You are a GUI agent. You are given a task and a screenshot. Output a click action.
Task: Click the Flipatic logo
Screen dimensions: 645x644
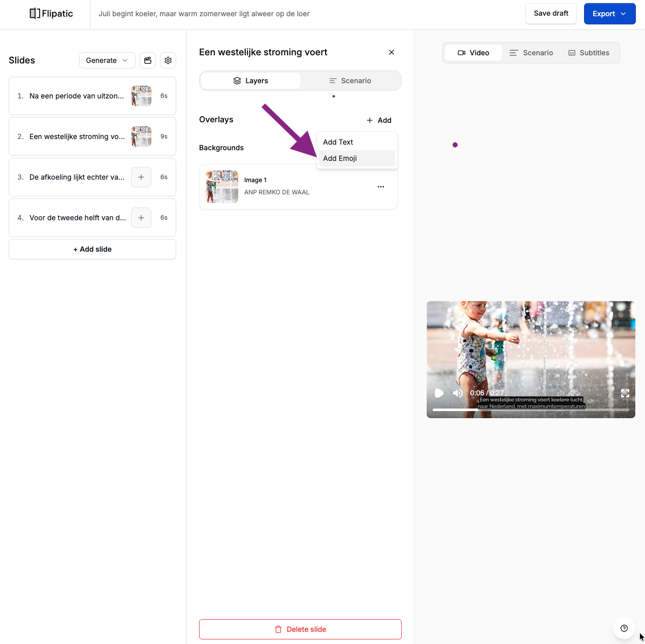[x=51, y=14]
